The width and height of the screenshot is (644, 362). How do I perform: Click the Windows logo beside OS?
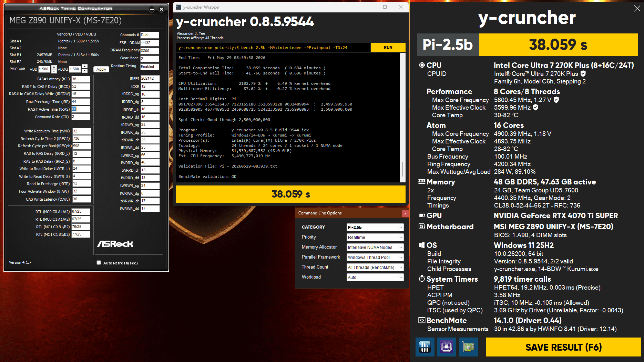pyautogui.click(x=422, y=245)
